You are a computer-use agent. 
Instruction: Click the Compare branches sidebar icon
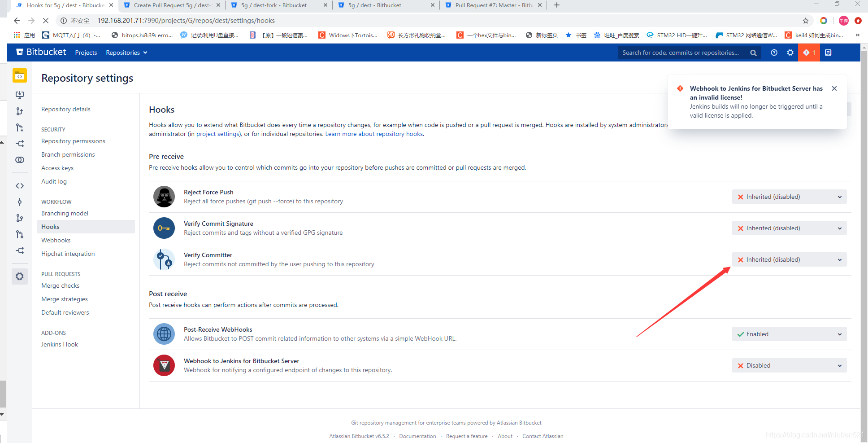20,159
